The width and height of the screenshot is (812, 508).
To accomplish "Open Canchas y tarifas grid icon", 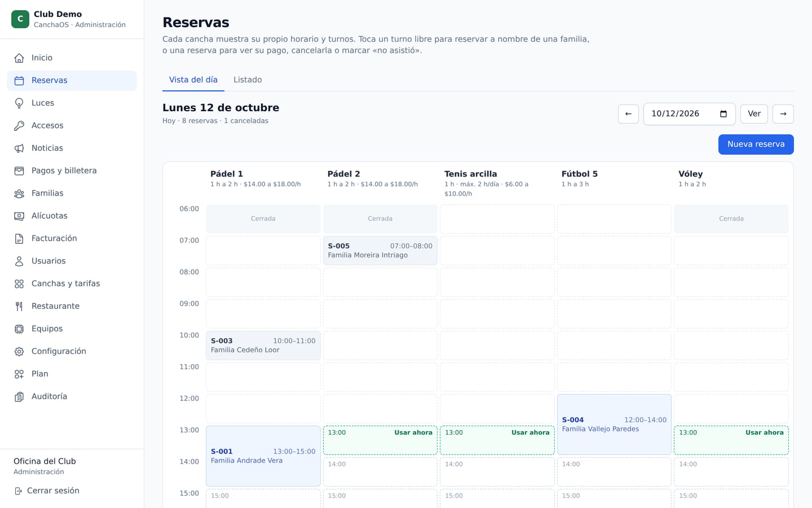I will pos(19,283).
